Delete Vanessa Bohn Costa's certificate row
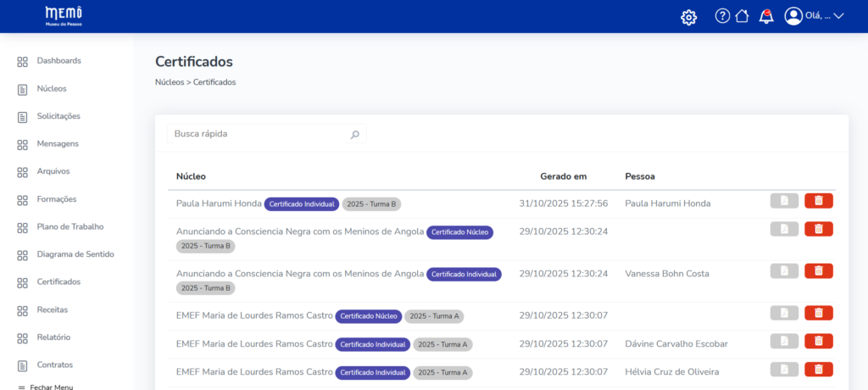This screenshot has height=390, width=868. 818,270
